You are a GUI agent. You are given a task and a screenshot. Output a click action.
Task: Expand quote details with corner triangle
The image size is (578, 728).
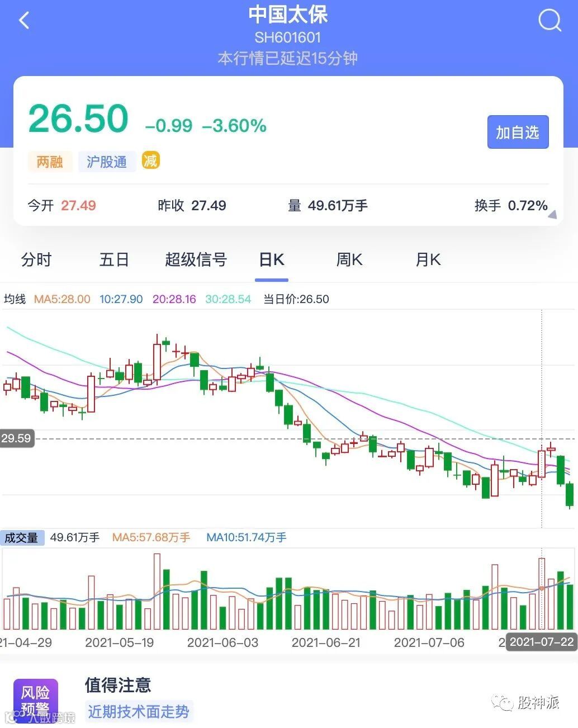552,214
